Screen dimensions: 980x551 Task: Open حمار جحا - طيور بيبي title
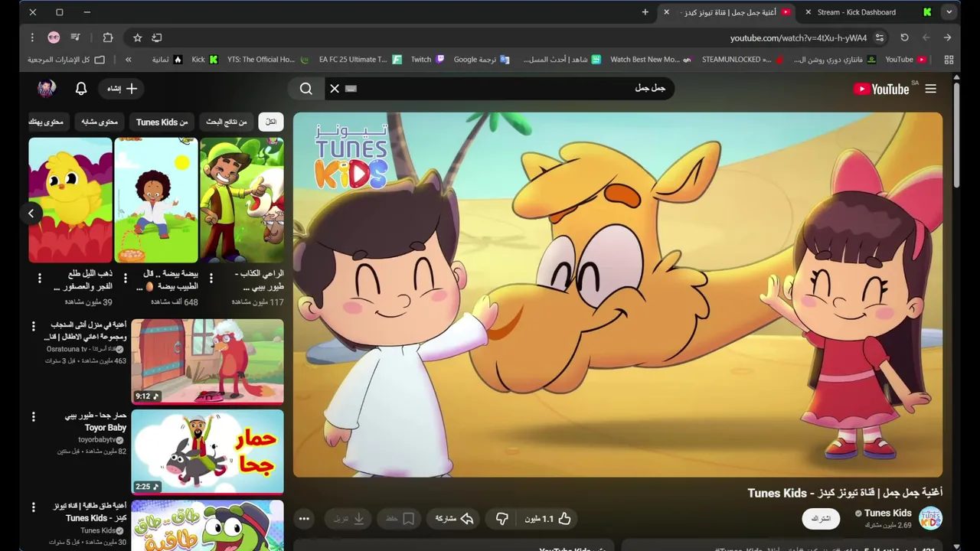[x=96, y=422]
